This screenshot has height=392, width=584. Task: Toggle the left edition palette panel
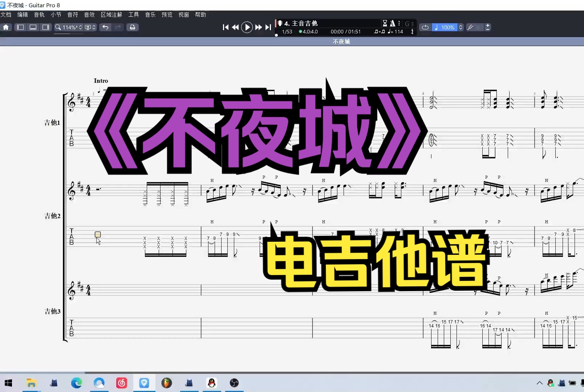[x=20, y=27]
